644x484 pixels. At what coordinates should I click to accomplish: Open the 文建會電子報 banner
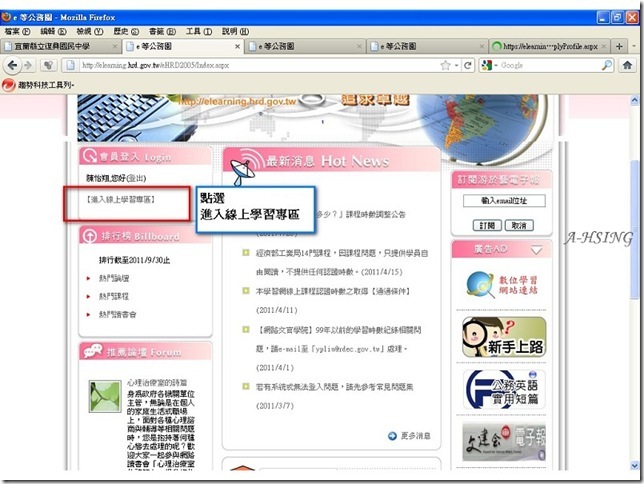(x=504, y=441)
